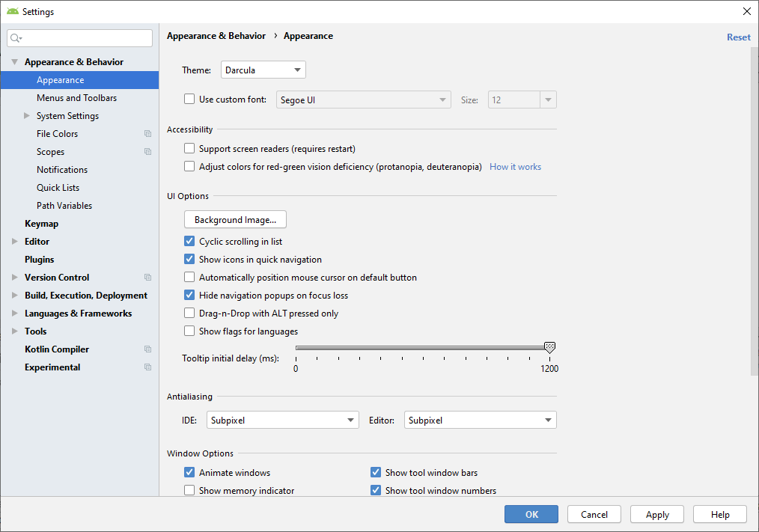Click middle of the tooltip delay slider track

(x=422, y=348)
